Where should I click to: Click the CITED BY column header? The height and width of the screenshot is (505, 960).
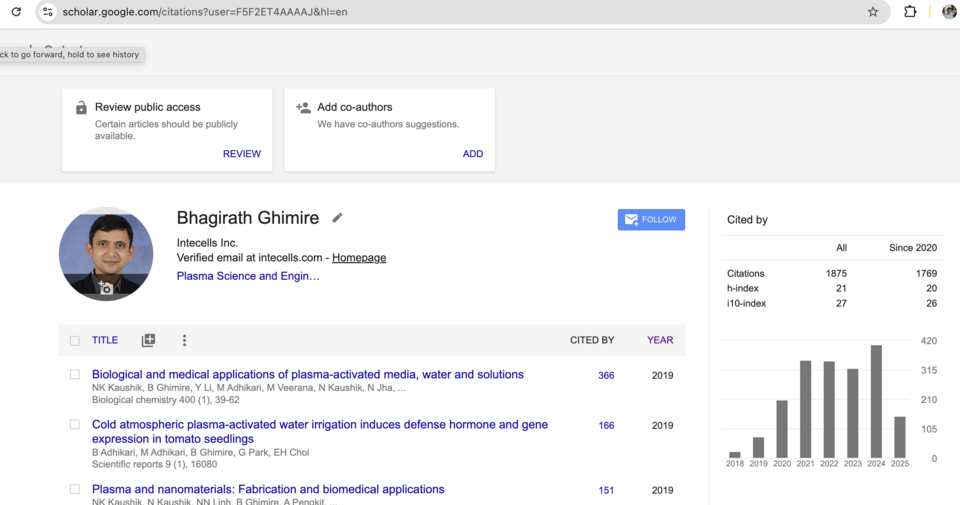[592, 340]
